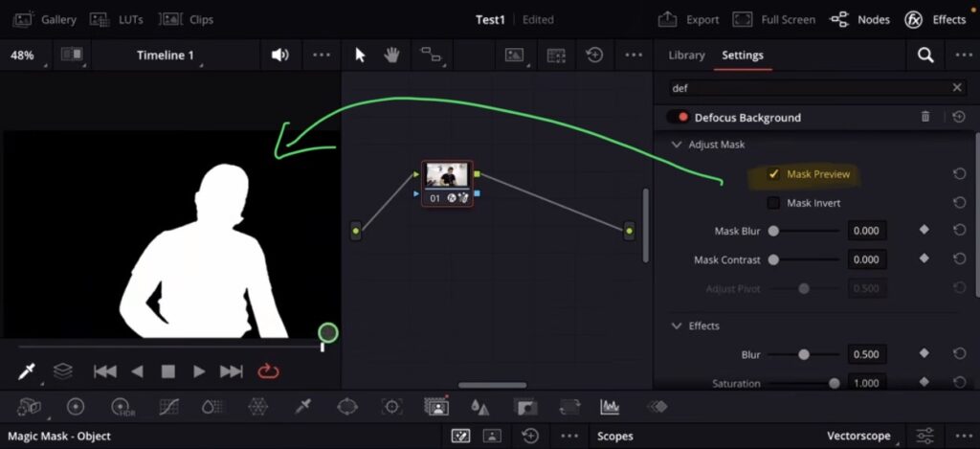Toggle Defocus Background effect on/off
Screen dimensions: 980x449
point(678,117)
